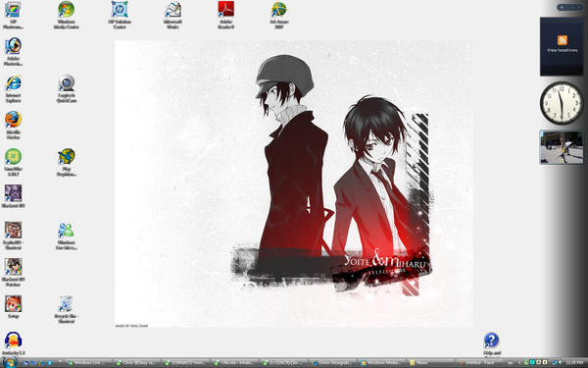Switch to the Windows Media taskbar button

(382, 363)
